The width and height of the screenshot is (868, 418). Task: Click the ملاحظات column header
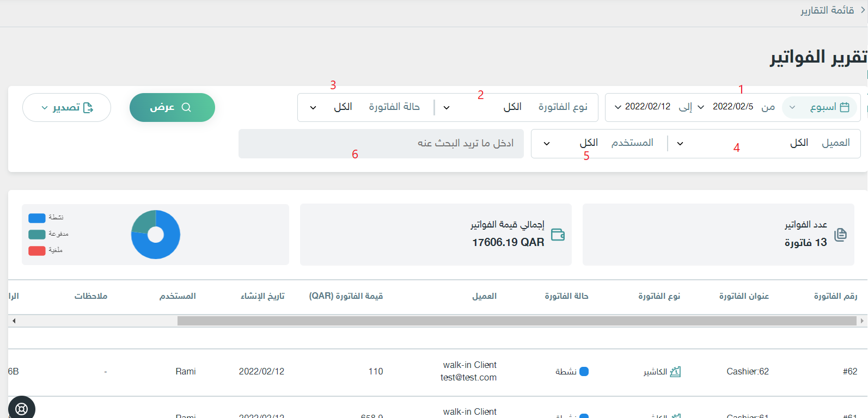pyautogui.click(x=91, y=296)
